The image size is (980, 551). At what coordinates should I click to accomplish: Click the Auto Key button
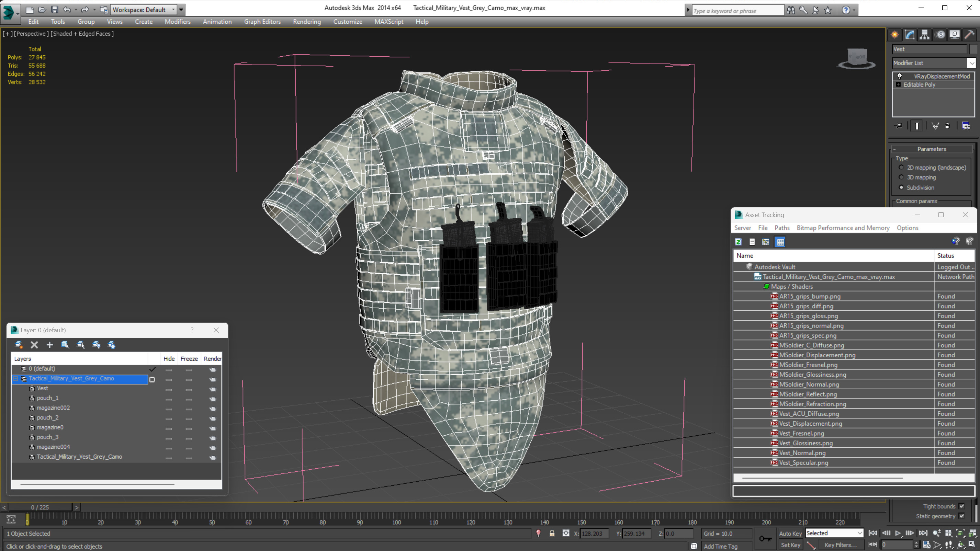point(790,533)
